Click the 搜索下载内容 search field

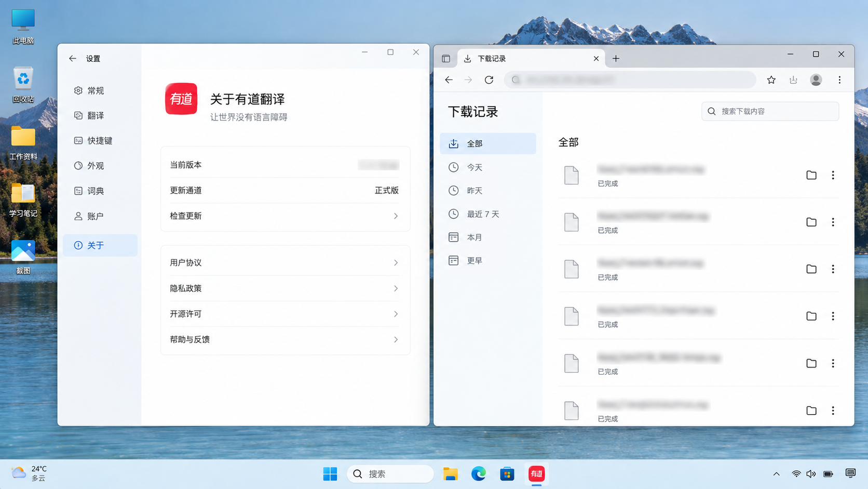coord(770,111)
